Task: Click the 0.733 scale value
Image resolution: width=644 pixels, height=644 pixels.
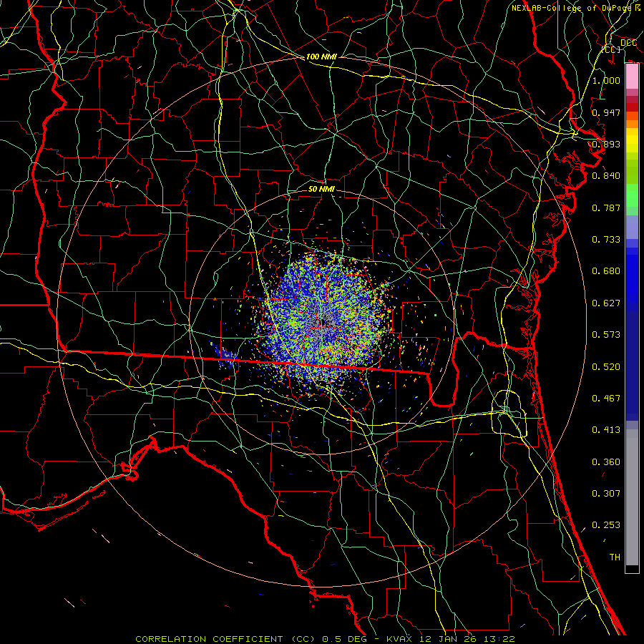Action: tap(606, 240)
